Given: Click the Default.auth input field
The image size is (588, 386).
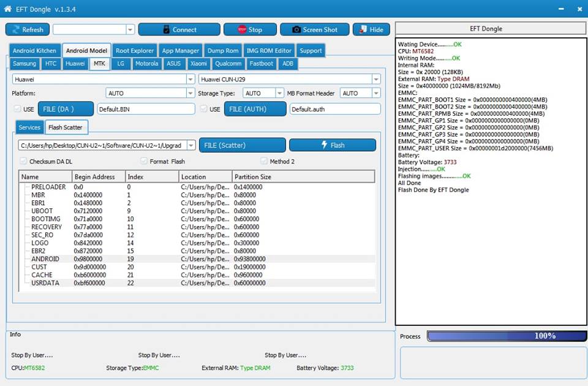Looking at the screenshot, I should (x=335, y=109).
